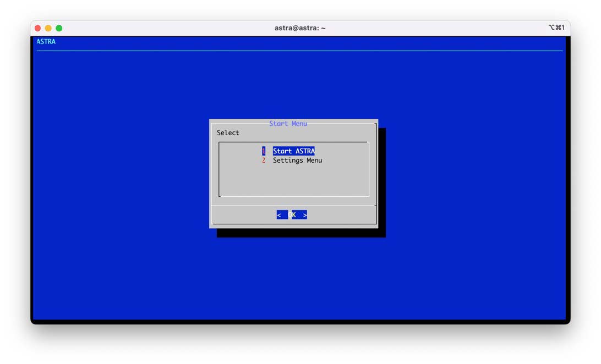The image size is (601, 364).
Task: Minimize the terminal with yellow button
Action: (x=48, y=28)
